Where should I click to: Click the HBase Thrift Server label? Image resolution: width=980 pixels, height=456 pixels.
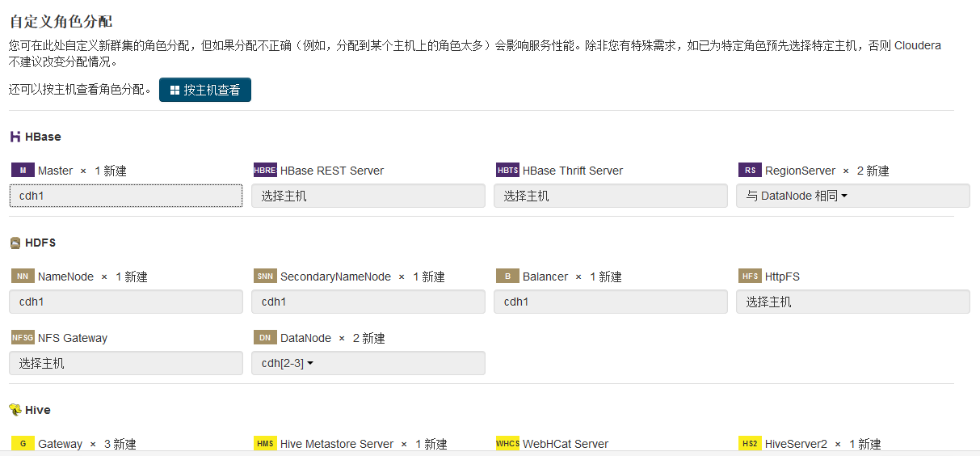click(573, 171)
